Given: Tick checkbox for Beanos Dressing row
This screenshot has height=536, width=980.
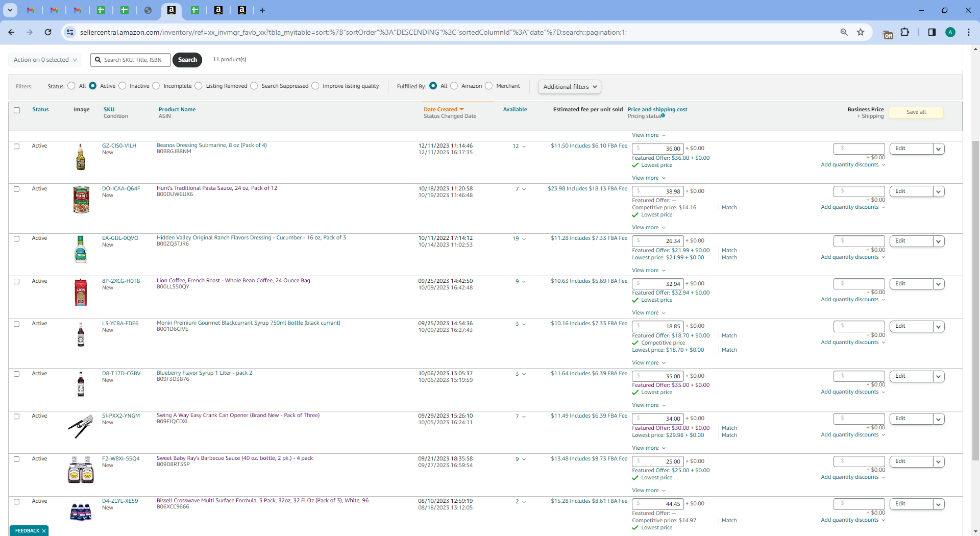Looking at the screenshot, I should (x=16, y=147).
